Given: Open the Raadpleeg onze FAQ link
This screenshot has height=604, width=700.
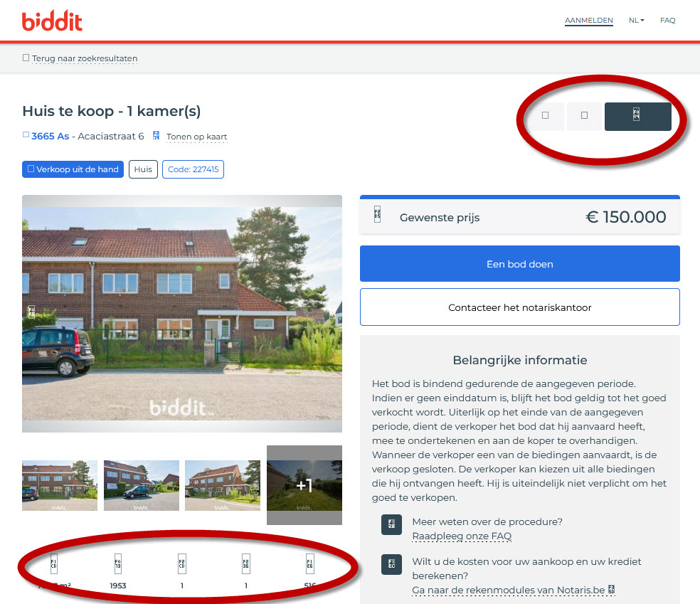Looking at the screenshot, I should [462, 536].
